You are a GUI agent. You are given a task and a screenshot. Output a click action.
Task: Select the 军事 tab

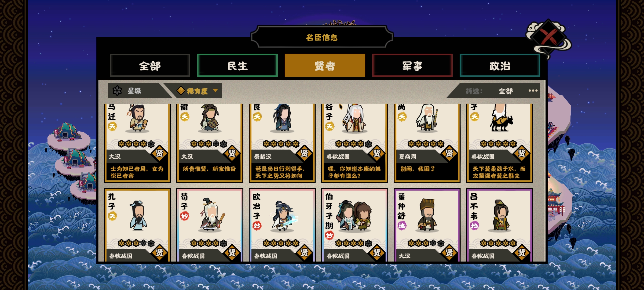tap(412, 66)
